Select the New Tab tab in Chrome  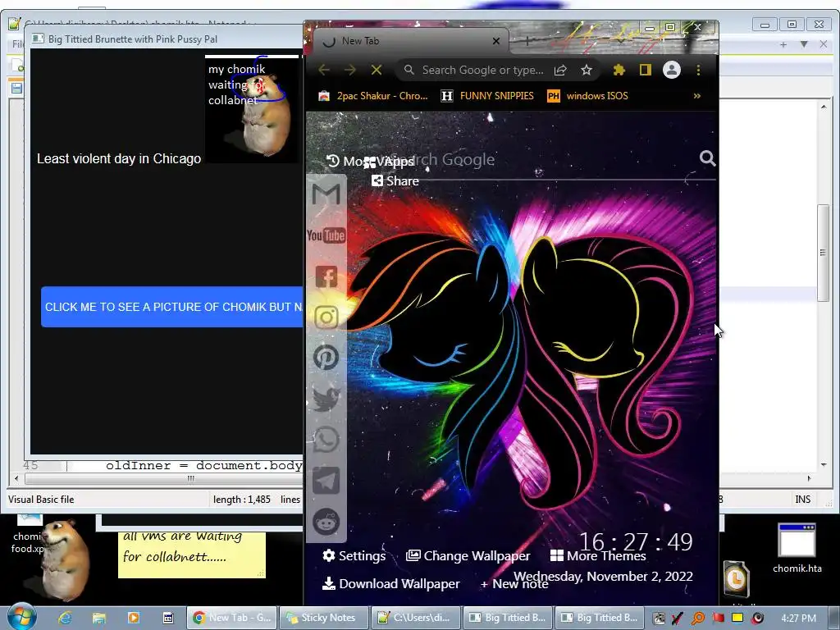click(x=411, y=41)
